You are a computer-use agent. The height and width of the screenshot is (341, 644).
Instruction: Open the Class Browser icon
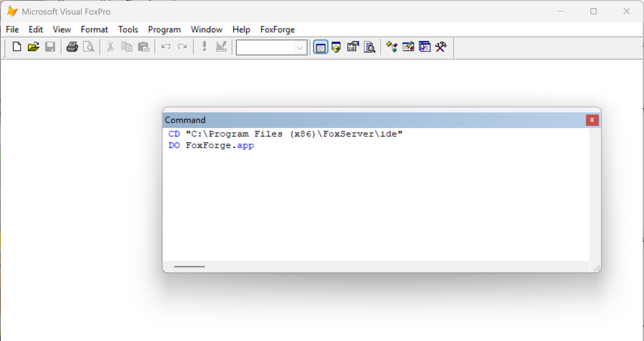click(x=392, y=47)
